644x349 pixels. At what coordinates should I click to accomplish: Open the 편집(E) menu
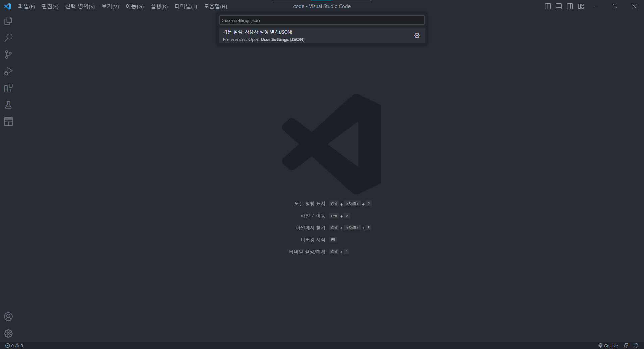point(50,6)
